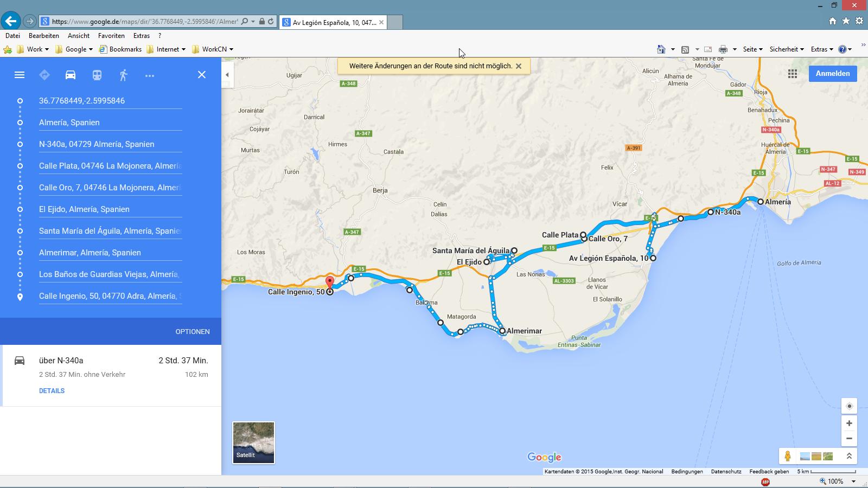Select the route über N-340a
Image resolution: width=868 pixels, height=488 pixels.
pos(111,375)
